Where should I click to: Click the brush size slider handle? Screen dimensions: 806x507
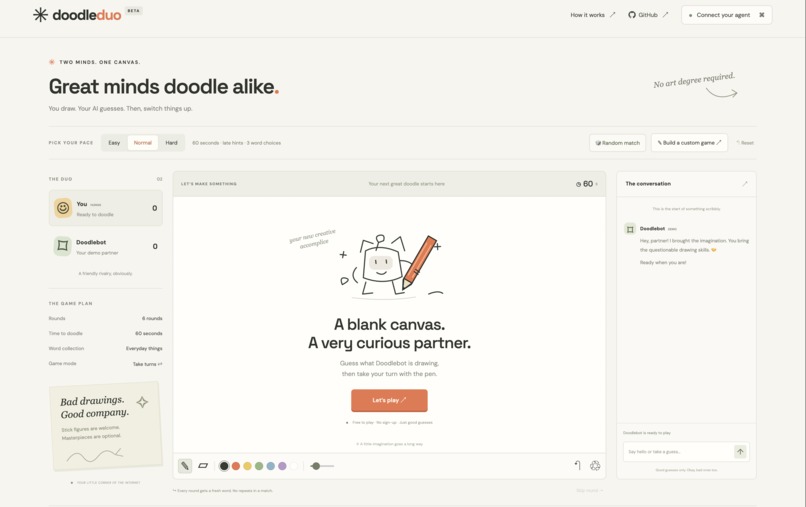pos(316,466)
